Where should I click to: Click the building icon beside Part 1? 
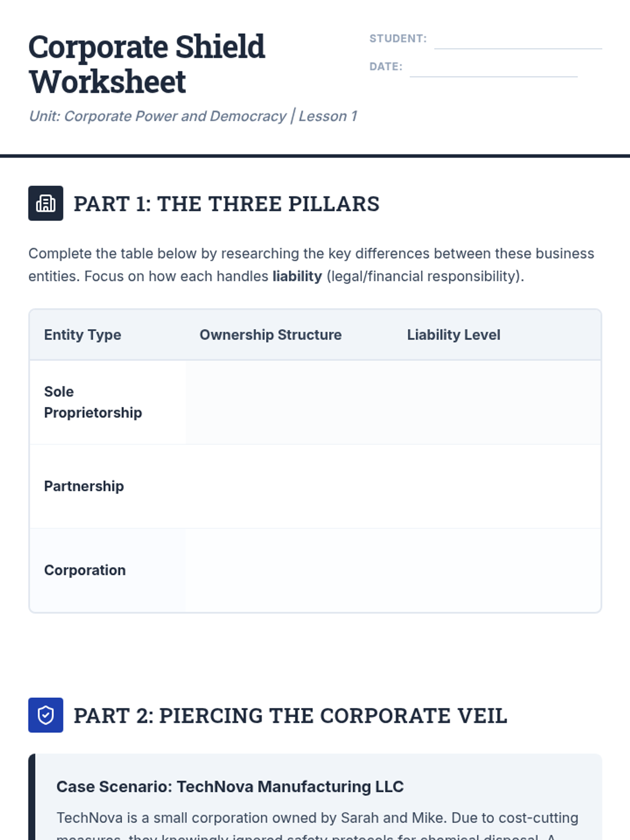pos(46,203)
